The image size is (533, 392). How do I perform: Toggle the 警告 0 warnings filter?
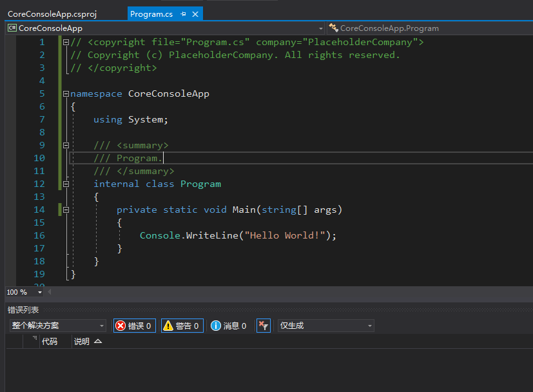tap(182, 326)
